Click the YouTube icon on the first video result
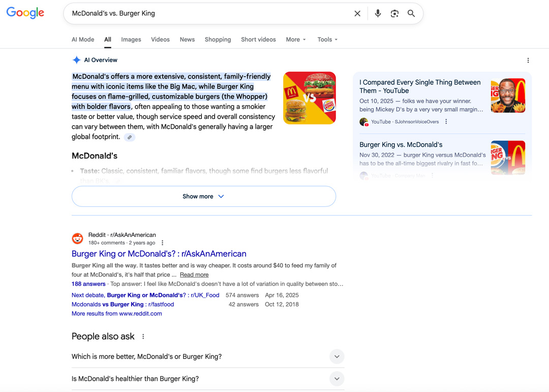Screen dimensions: 549x392 [x=364, y=122]
